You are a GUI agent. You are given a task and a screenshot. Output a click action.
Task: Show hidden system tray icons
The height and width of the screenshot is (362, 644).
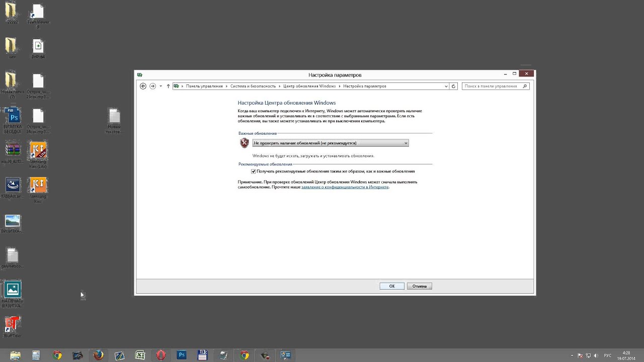[572, 356]
